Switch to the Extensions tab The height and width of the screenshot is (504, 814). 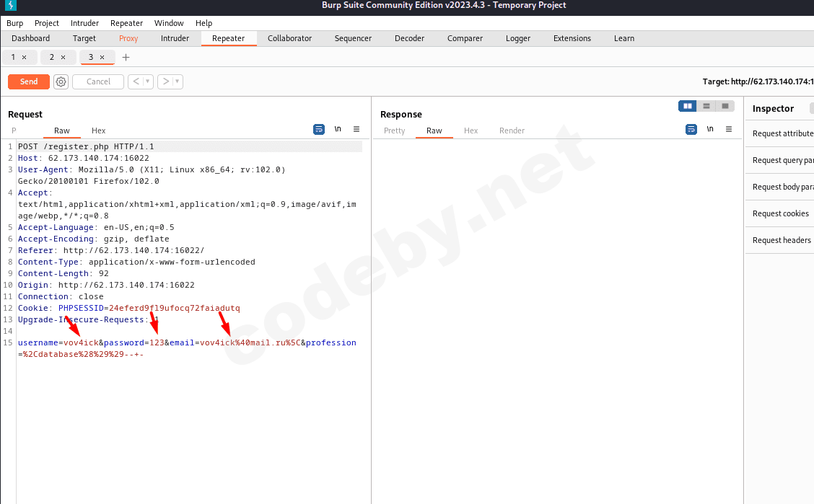tap(572, 38)
